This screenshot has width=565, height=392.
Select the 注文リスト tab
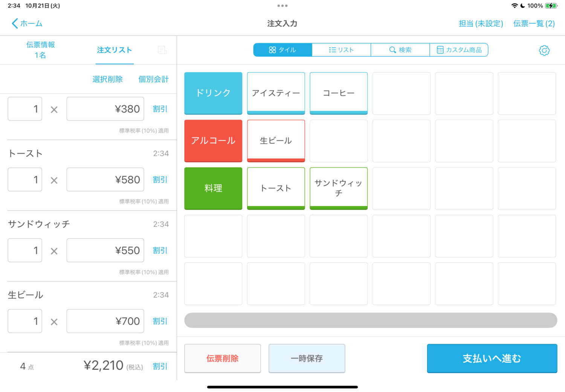pos(114,50)
